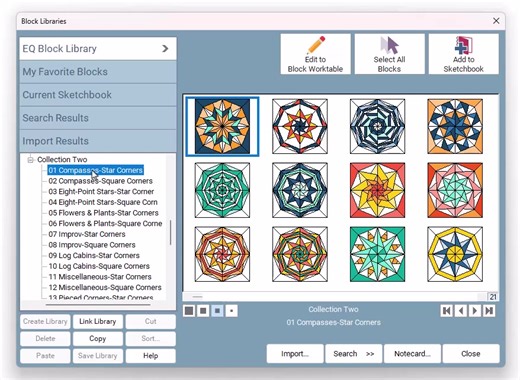Screen dimensions: 520x380
Task: Select 08 Improv-Square Corners category
Action: pyautogui.click(x=92, y=245)
